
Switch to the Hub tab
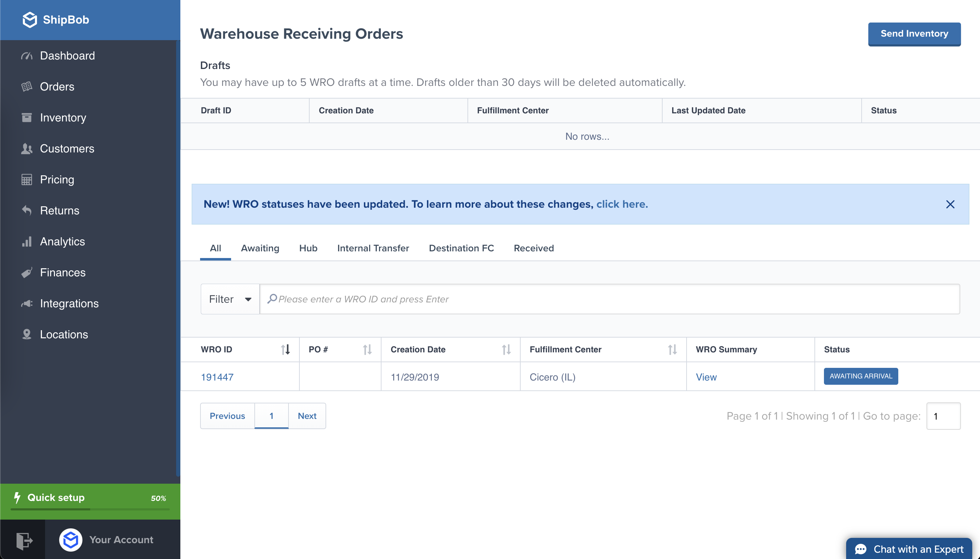coord(308,249)
